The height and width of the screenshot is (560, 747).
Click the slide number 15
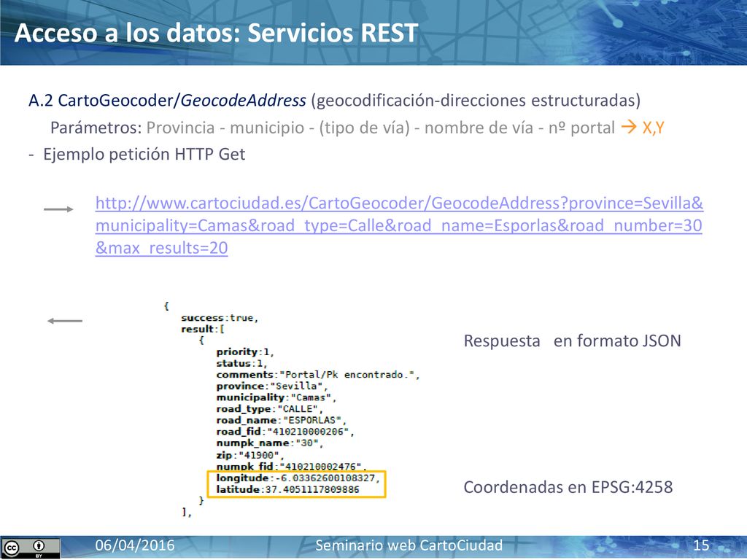click(x=701, y=545)
